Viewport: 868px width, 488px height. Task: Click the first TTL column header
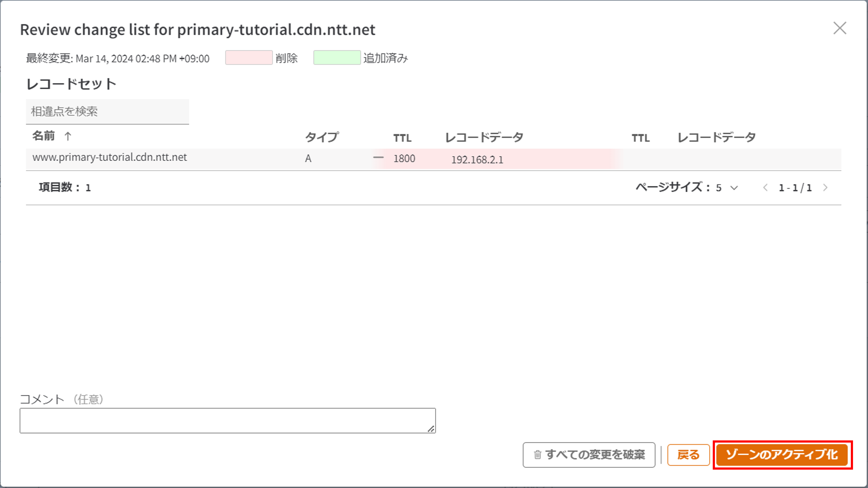pyautogui.click(x=402, y=138)
